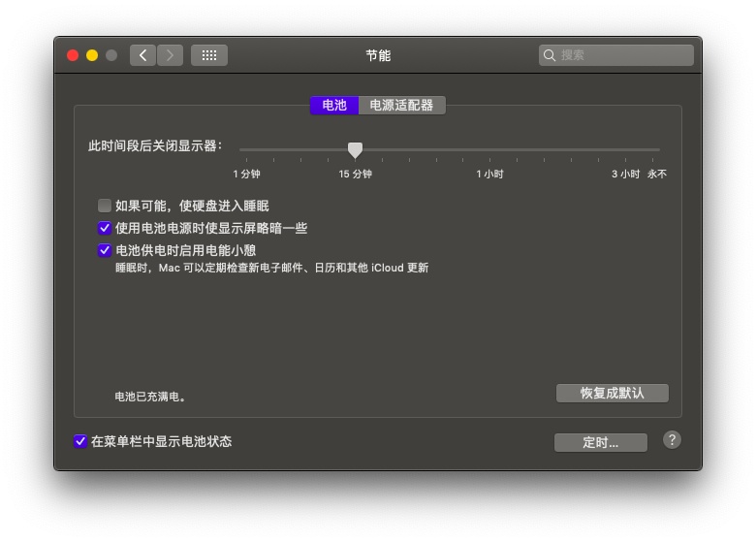Uncheck 电池供电时启用电能小憩

point(105,250)
